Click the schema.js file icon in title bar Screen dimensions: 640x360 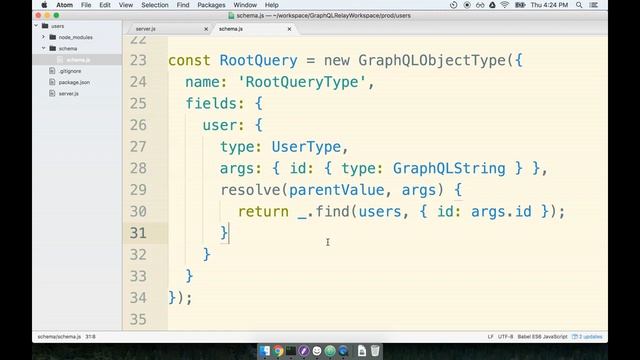click(231, 16)
